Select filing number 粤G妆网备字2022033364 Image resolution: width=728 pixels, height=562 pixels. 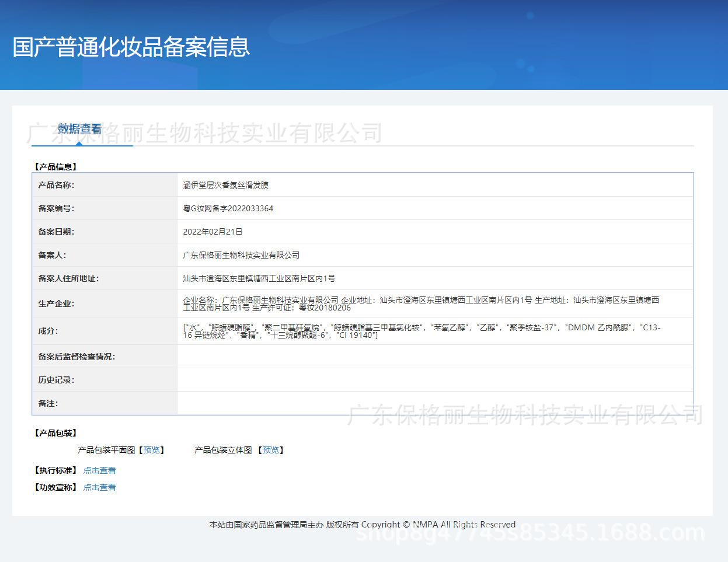coord(228,208)
